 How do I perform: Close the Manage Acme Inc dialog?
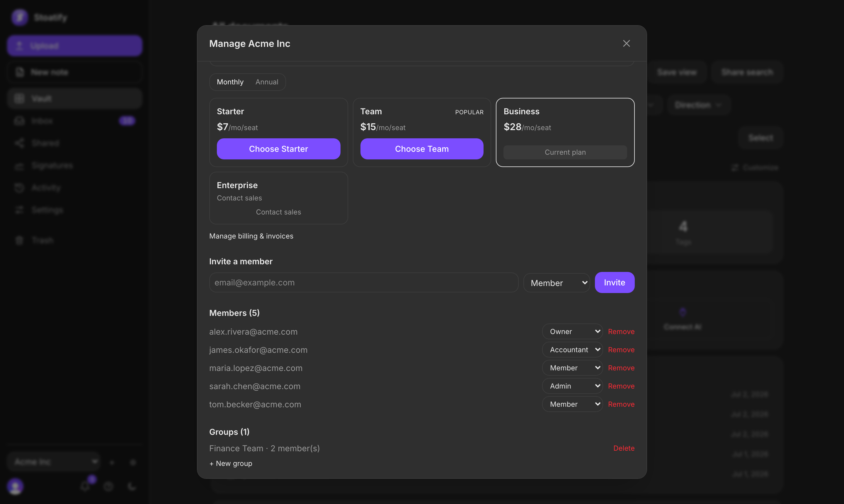626,43
